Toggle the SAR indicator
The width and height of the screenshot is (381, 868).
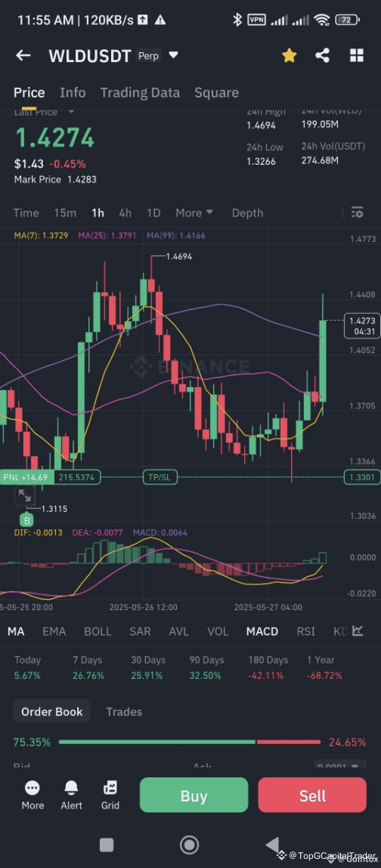140,631
